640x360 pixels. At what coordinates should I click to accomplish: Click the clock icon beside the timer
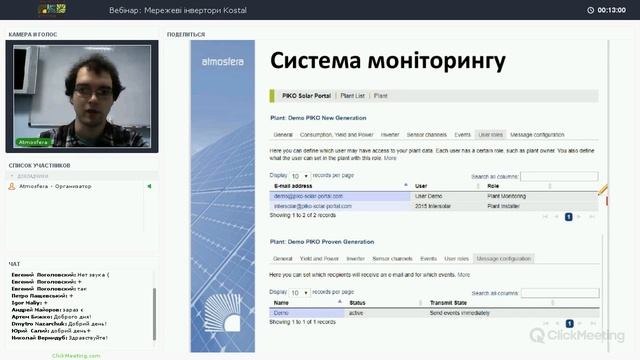tap(590, 10)
